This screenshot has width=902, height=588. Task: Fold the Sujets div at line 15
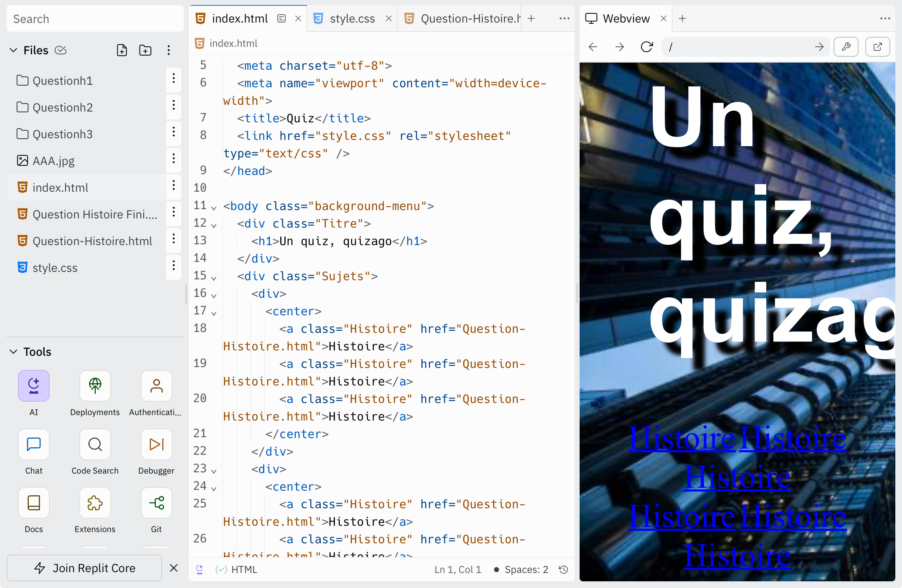point(214,278)
